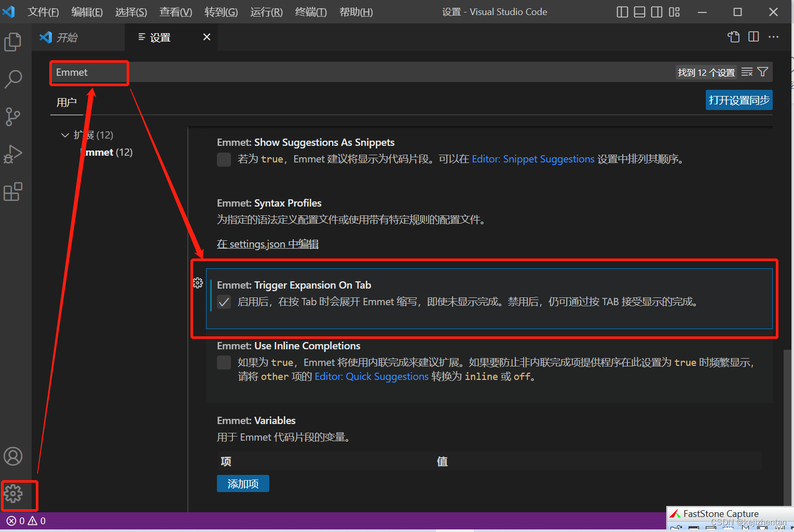Select the 用户 settings scope tab
The image size is (794, 532).
coord(66,102)
